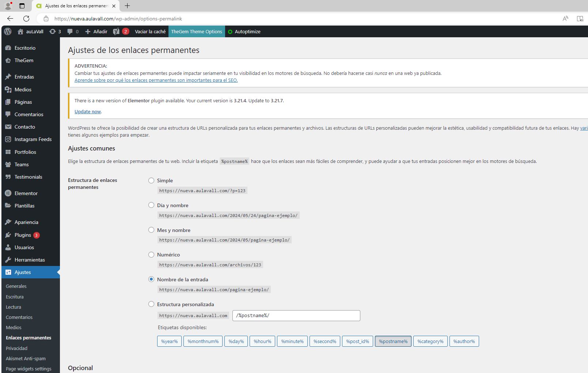Screen dimensions: 588x373
Task: Click the Elementor icon in sidebar
Action: (8, 193)
